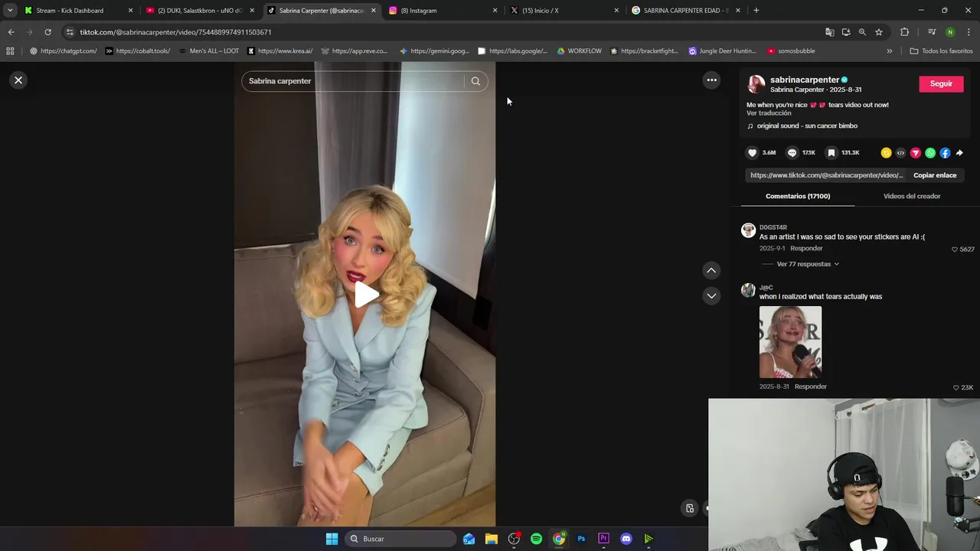Image resolution: width=980 pixels, height=551 pixels.
Task: Open Todos los favoritos folder
Action: pyautogui.click(x=941, y=51)
